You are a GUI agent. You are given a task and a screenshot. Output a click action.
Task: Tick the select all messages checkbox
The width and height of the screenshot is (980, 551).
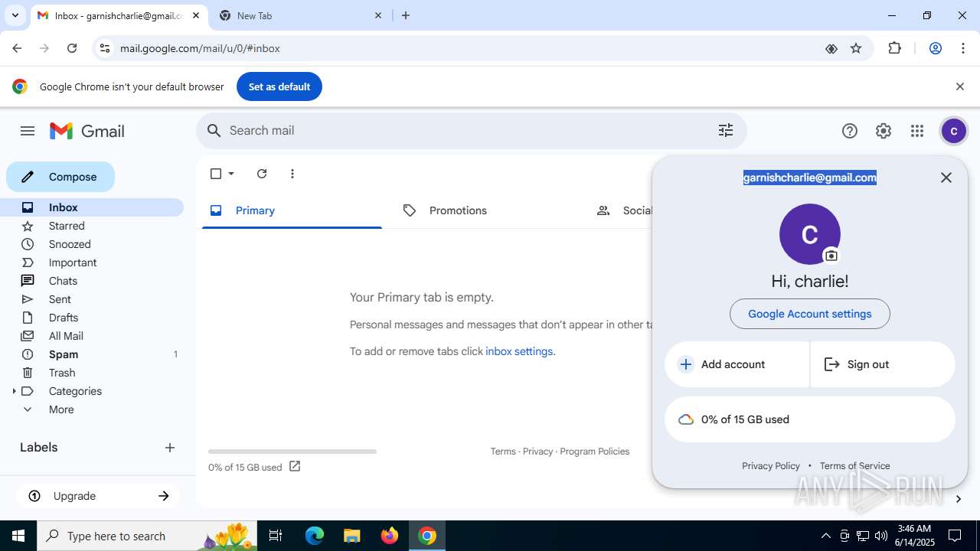[216, 174]
